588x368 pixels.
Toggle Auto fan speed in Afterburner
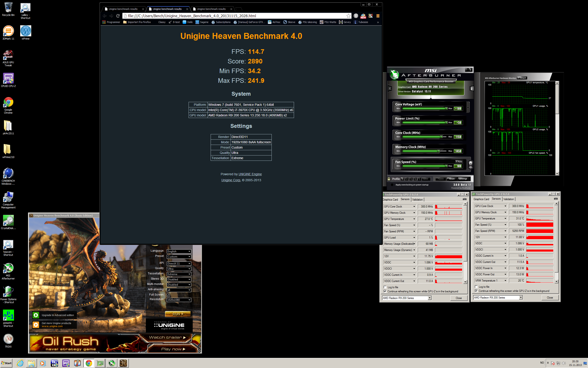pos(459,162)
